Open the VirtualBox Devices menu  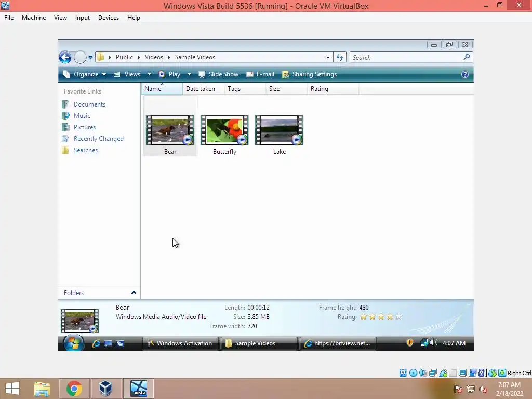[109, 18]
